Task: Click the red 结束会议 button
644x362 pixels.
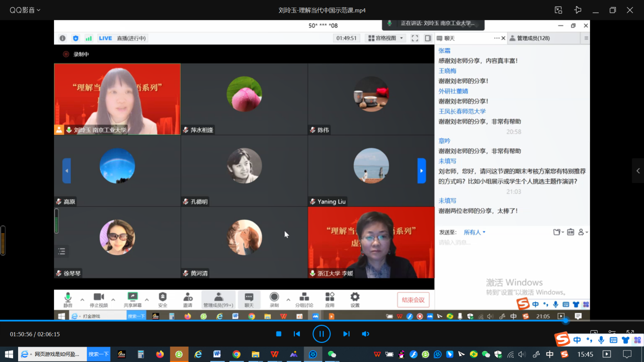Action: point(413,300)
